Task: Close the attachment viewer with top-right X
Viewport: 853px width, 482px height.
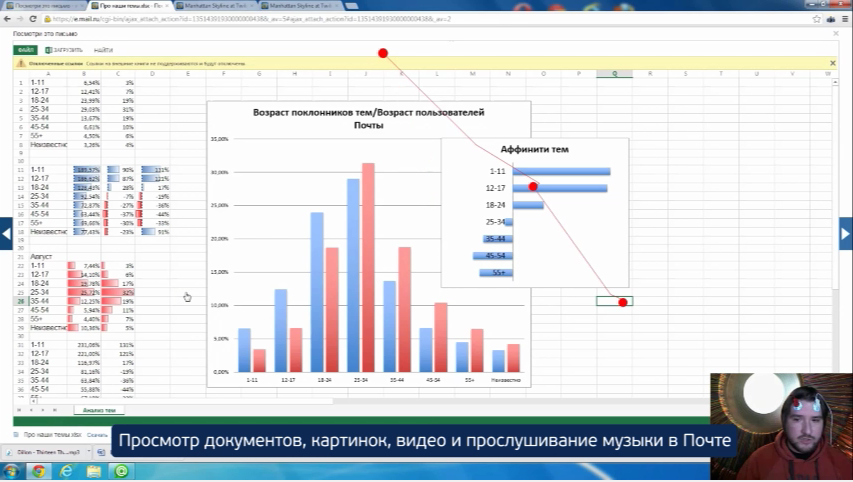Action: (x=836, y=33)
